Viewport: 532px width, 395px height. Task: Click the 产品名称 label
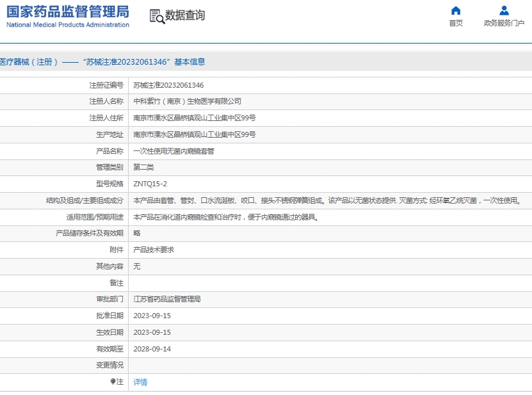[x=109, y=151]
